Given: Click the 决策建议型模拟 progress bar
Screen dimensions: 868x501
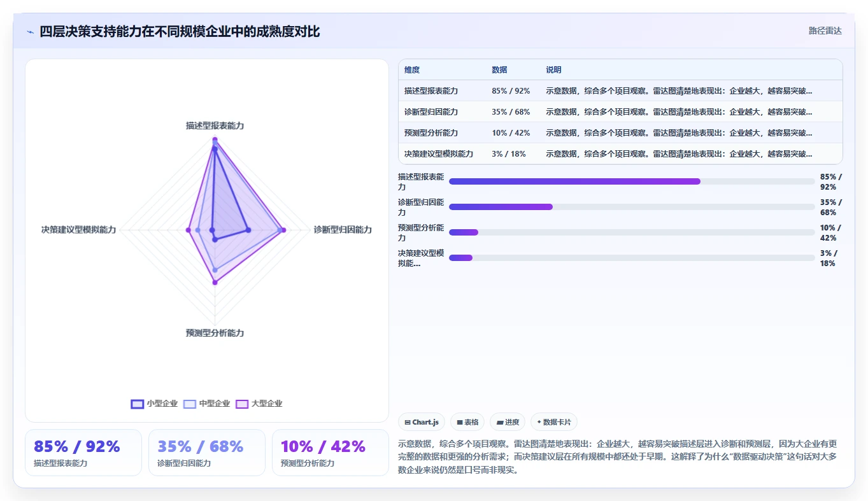Looking at the screenshot, I should 632,258.
